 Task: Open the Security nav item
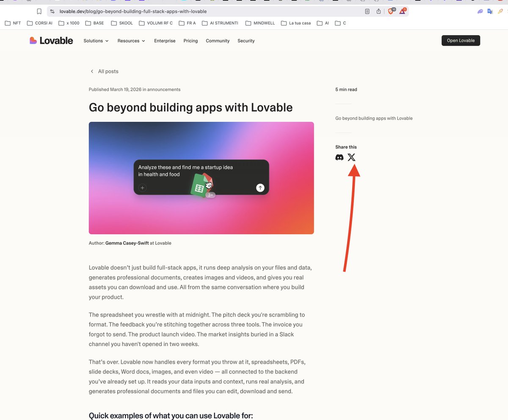246,41
